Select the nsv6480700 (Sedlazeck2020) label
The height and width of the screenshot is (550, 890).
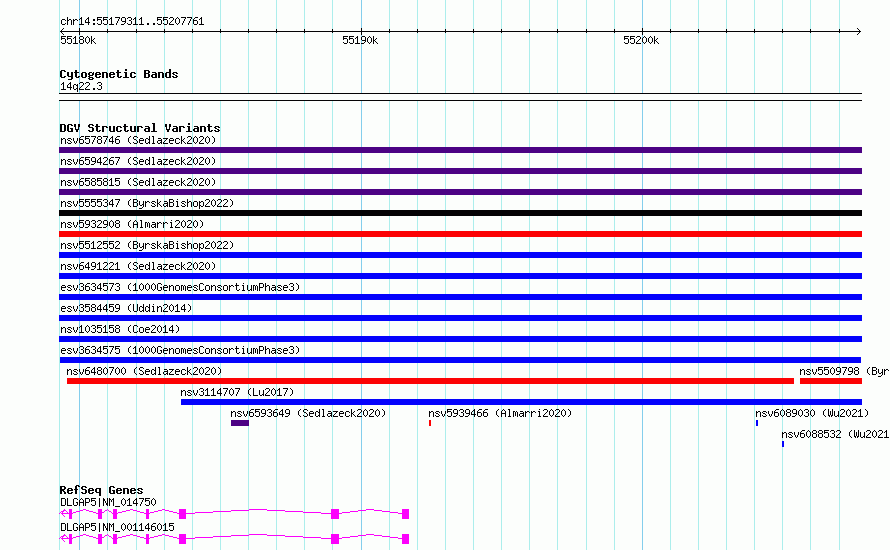(144, 371)
